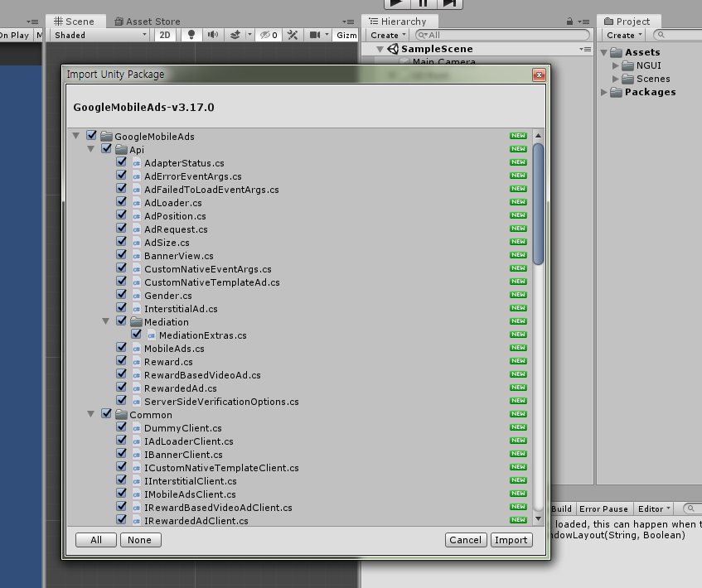Click Cancel in import dialog
Image resolution: width=702 pixels, height=588 pixels.
click(466, 540)
